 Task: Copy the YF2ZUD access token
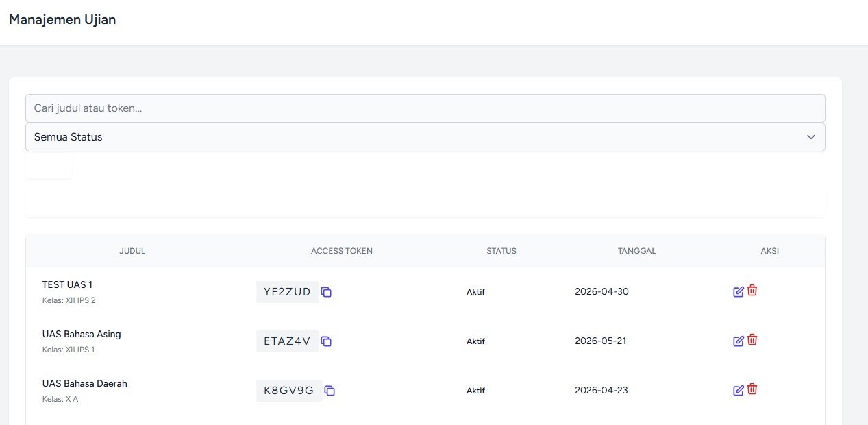coord(327,292)
